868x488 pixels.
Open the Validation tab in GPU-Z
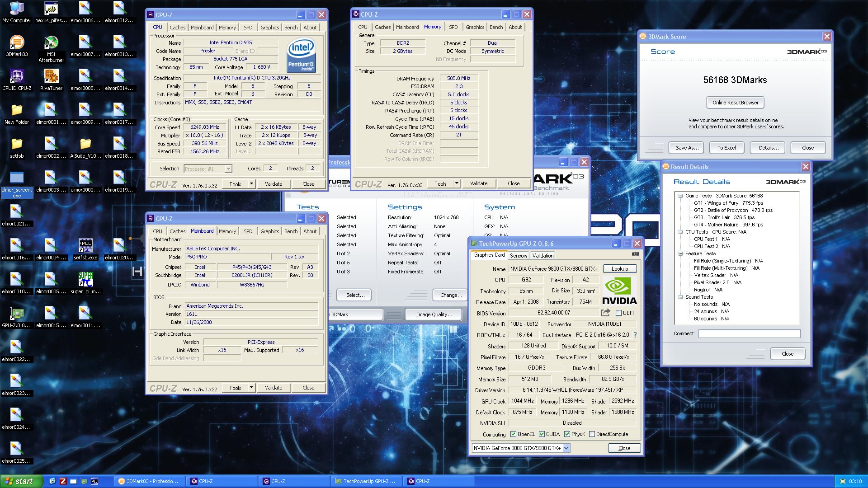coord(542,256)
